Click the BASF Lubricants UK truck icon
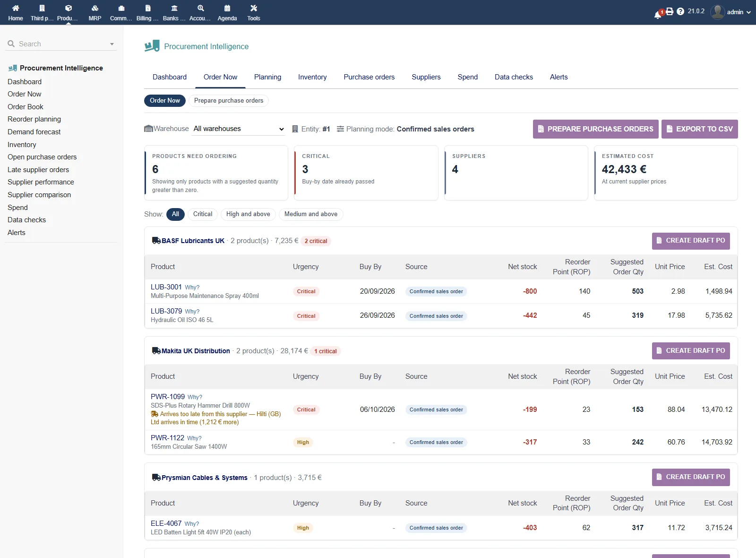 tap(156, 241)
